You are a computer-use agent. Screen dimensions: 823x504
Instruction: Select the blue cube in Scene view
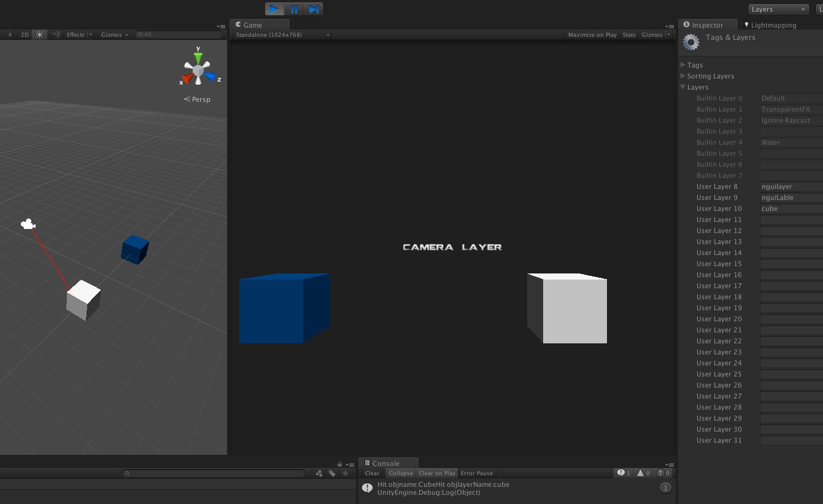click(135, 250)
